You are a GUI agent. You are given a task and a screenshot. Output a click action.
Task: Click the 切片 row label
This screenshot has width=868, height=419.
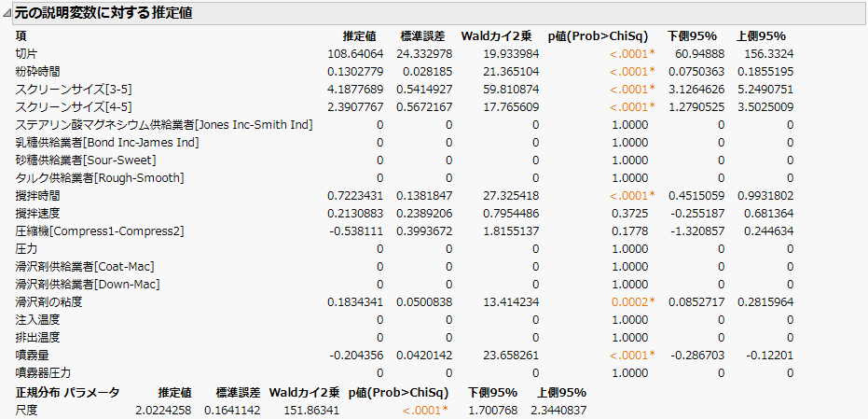point(25,54)
